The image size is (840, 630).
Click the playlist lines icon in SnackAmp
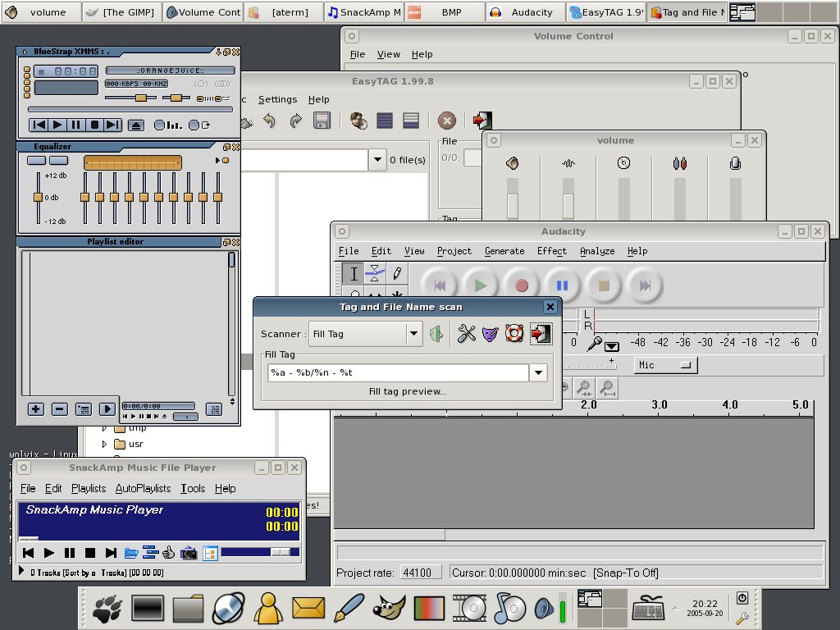pos(150,552)
